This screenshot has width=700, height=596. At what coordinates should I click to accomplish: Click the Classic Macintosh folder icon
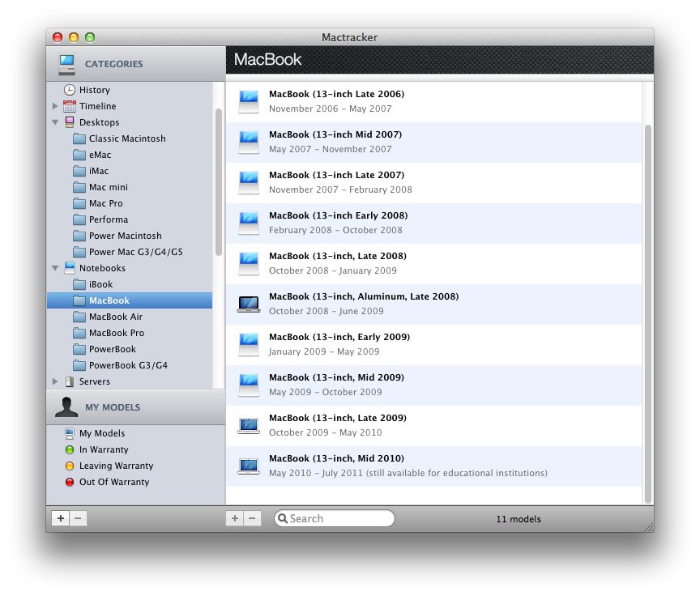(x=79, y=138)
